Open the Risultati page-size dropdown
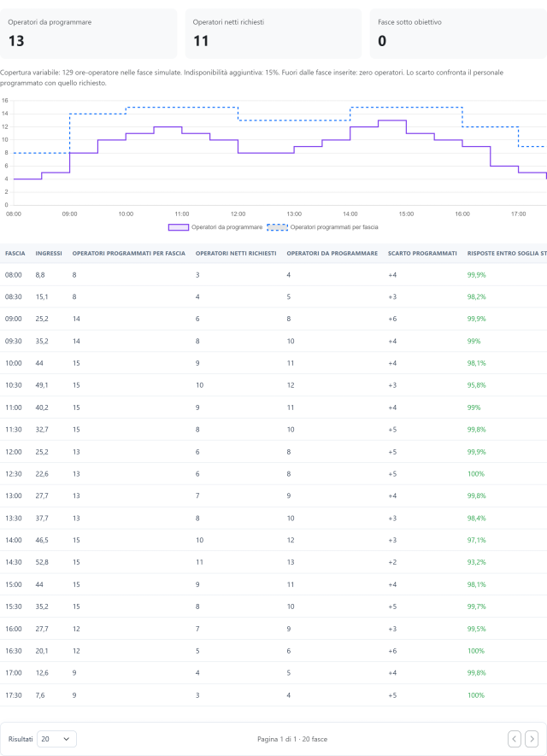 (56, 739)
